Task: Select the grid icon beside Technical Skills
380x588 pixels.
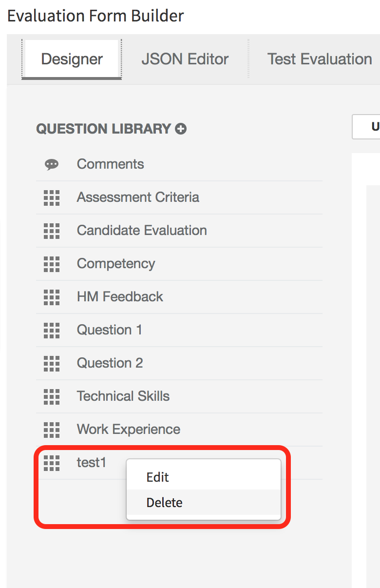Action: pos(51,396)
